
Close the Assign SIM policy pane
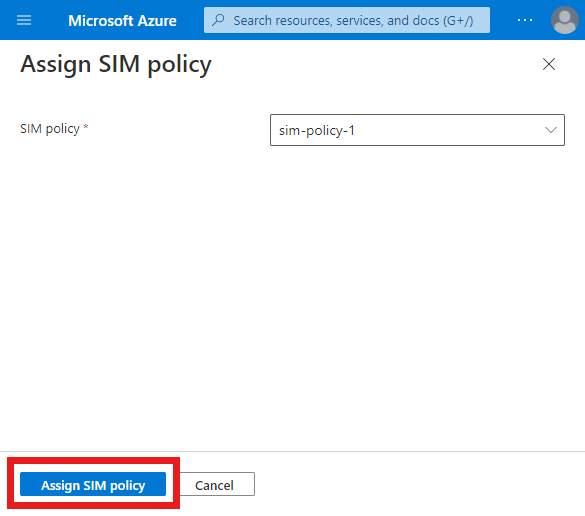pos(548,64)
